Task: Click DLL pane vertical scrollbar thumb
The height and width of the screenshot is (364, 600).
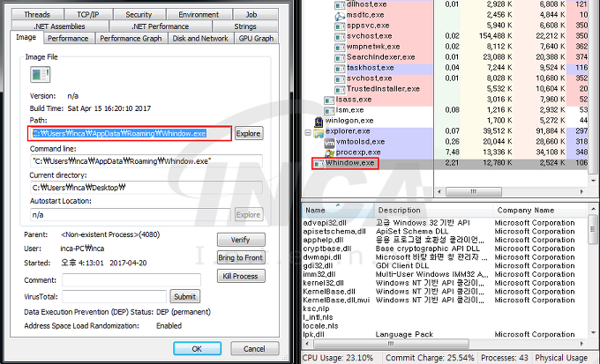Action: point(593,229)
